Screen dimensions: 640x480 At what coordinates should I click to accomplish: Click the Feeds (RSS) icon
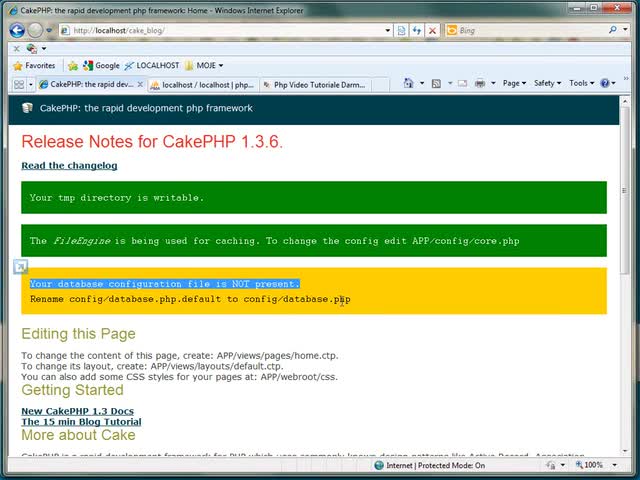tap(436, 84)
